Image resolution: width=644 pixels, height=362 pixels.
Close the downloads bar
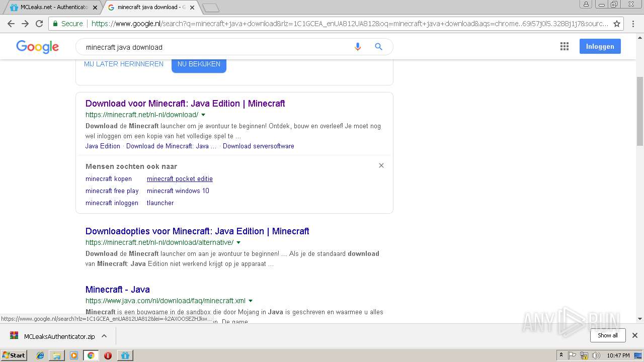(635, 335)
